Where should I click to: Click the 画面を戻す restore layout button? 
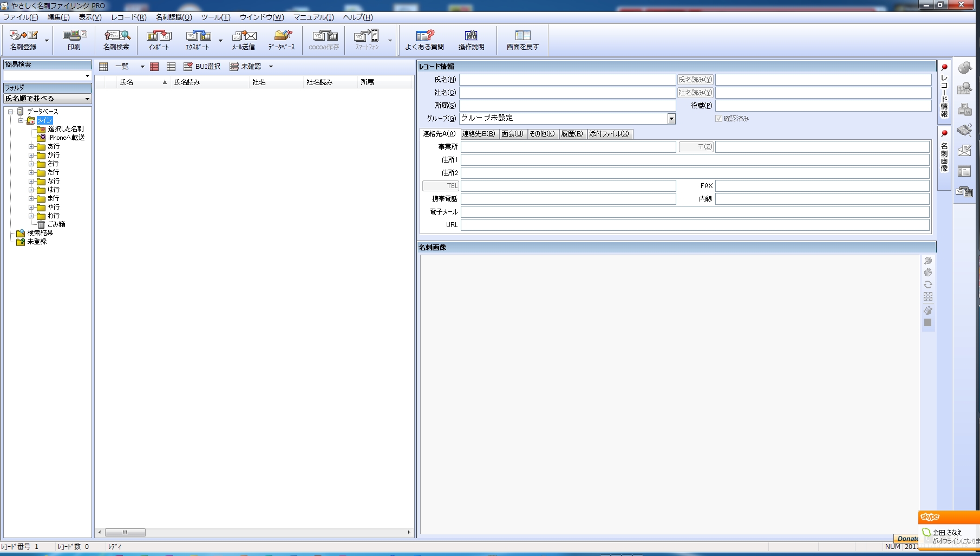[522, 40]
